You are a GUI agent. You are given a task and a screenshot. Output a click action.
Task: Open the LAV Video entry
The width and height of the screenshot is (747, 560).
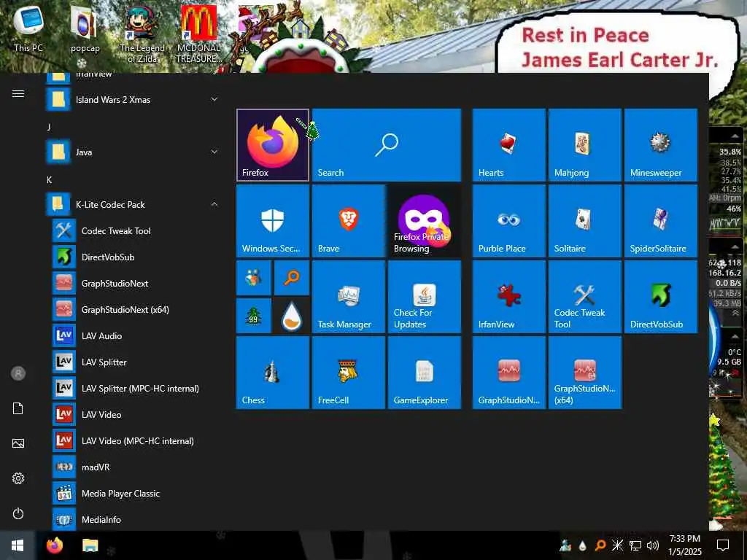(x=135, y=415)
